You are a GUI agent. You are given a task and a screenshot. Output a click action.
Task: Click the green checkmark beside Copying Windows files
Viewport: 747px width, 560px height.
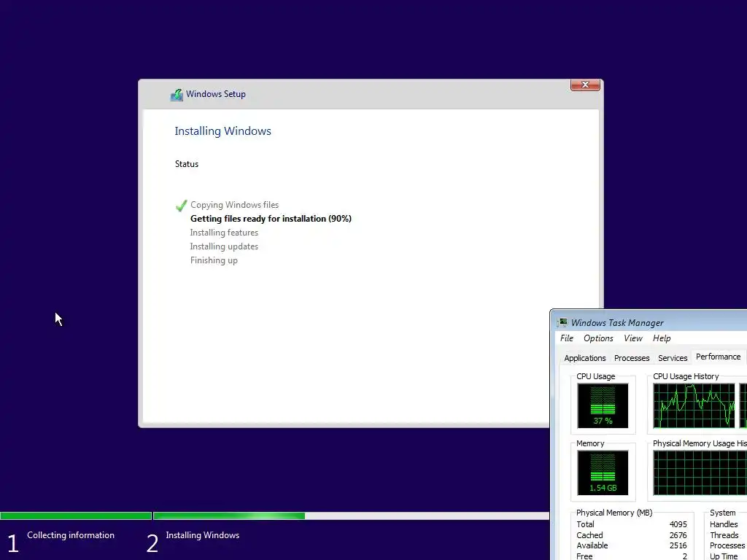181,205
